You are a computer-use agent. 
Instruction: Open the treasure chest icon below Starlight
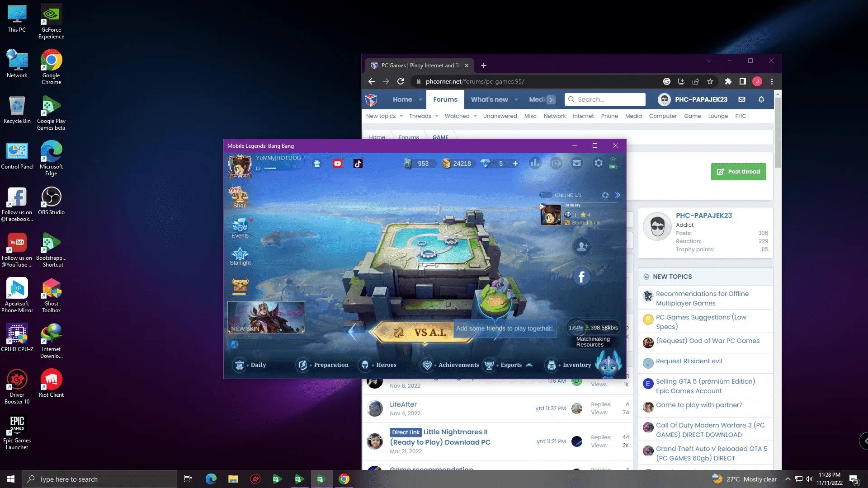pyautogui.click(x=240, y=286)
